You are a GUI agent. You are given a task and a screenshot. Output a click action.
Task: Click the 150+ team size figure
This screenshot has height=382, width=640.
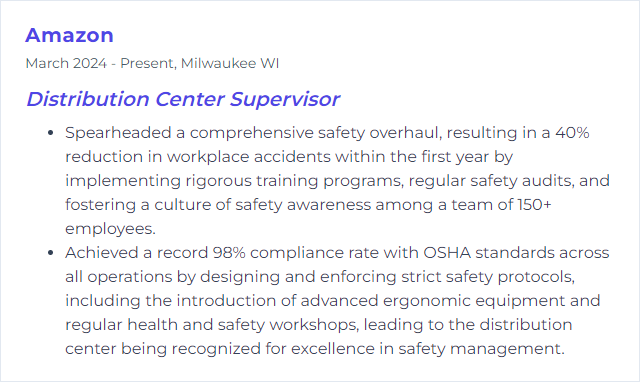point(534,204)
